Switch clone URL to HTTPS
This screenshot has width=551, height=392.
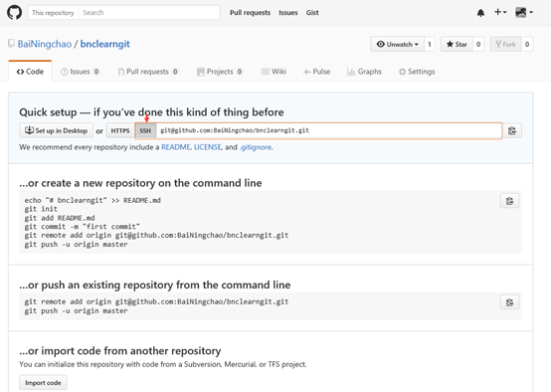pos(120,130)
